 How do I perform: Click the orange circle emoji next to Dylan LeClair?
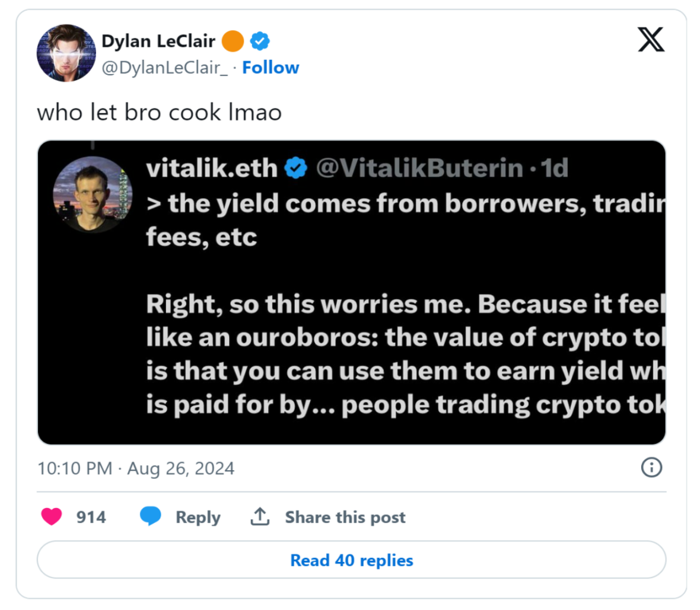click(x=234, y=41)
